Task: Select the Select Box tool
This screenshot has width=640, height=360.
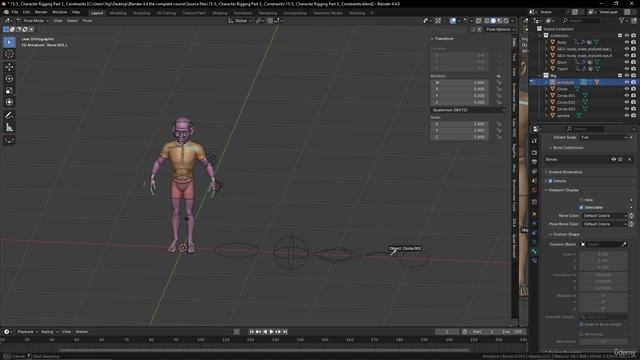Action: 9,42
